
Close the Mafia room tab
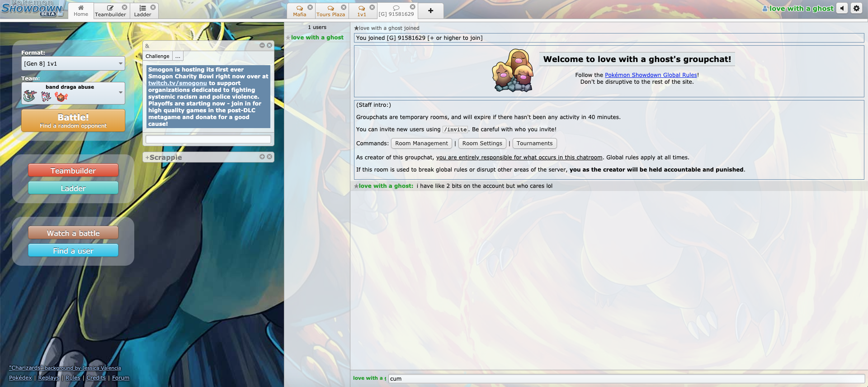coord(310,7)
